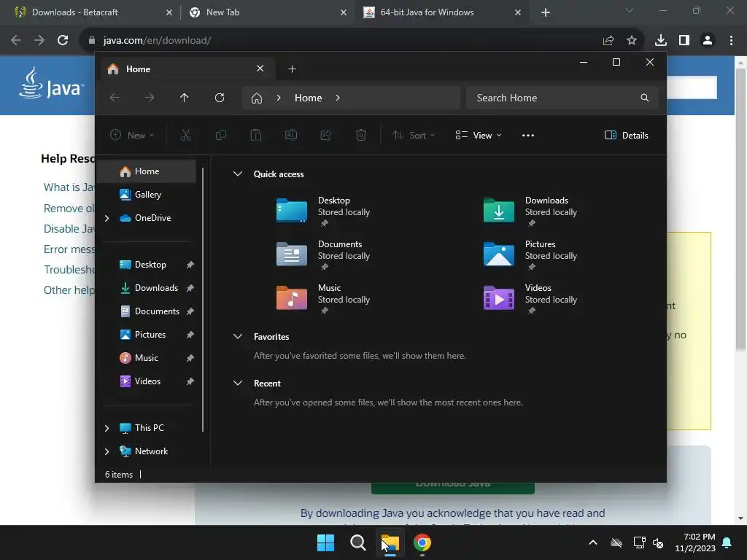Expand This PC in the navigation pane

[x=107, y=428]
